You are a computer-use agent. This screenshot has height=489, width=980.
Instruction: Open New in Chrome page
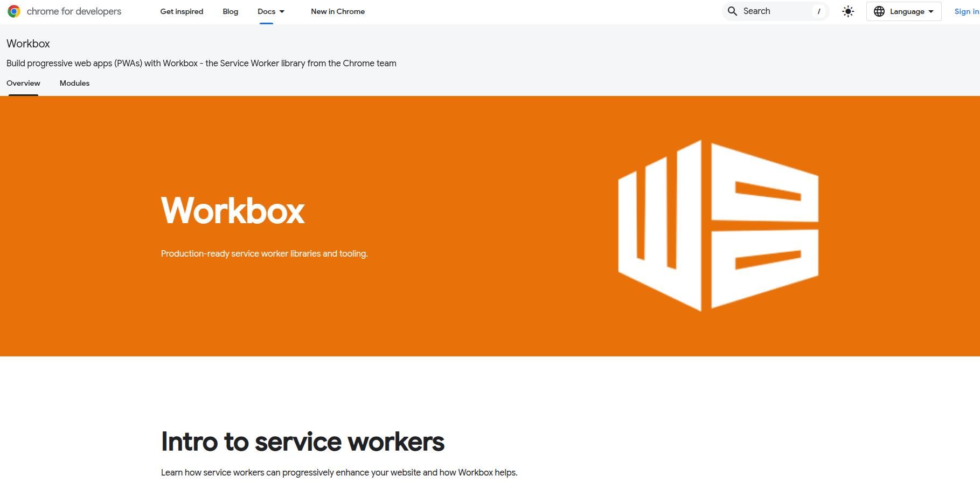[338, 11]
